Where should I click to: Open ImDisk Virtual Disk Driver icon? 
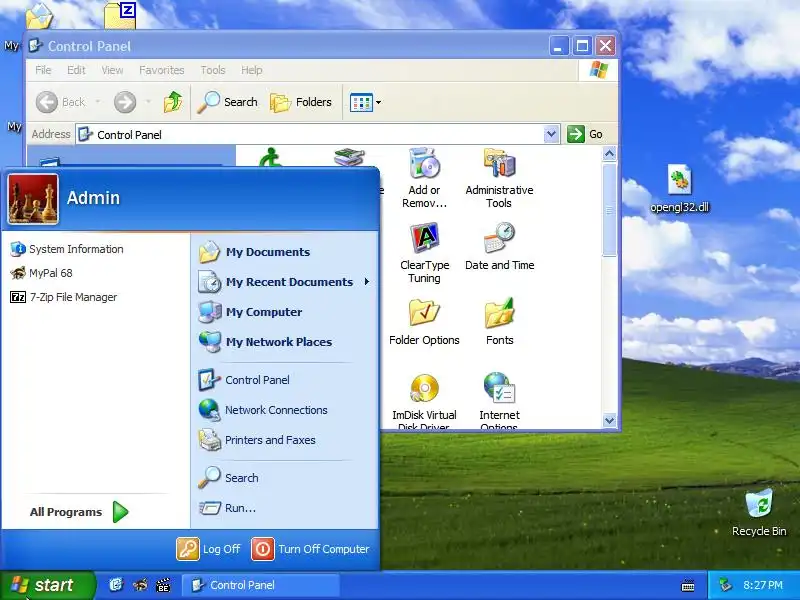424,401
